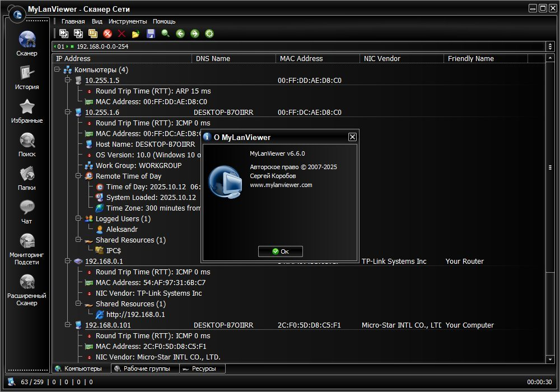Stop scanning with the red circle X icon

pos(108,34)
